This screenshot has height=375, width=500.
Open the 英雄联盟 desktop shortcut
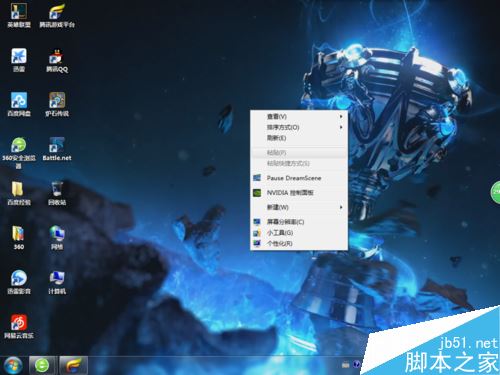pyautogui.click(x=19, y=15)
